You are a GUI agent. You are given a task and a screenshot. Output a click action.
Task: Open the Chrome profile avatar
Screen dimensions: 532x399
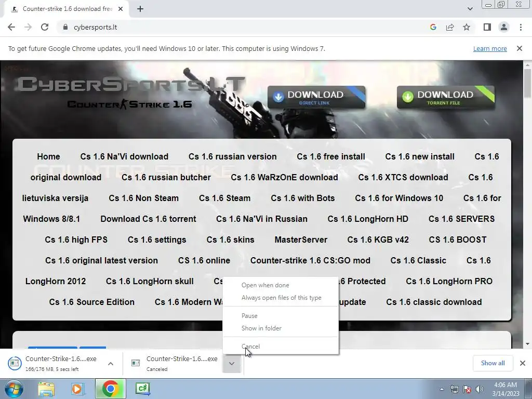coord(504,27)
